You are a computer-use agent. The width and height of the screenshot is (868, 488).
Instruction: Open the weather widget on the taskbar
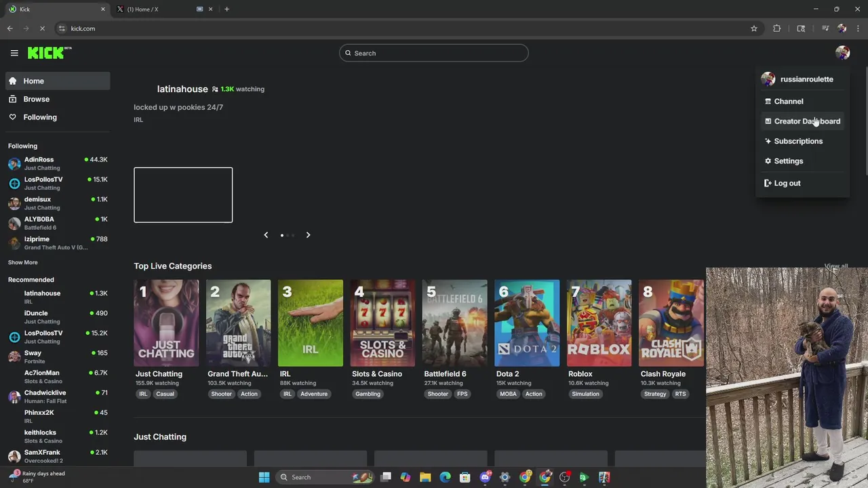click(37, 477)
